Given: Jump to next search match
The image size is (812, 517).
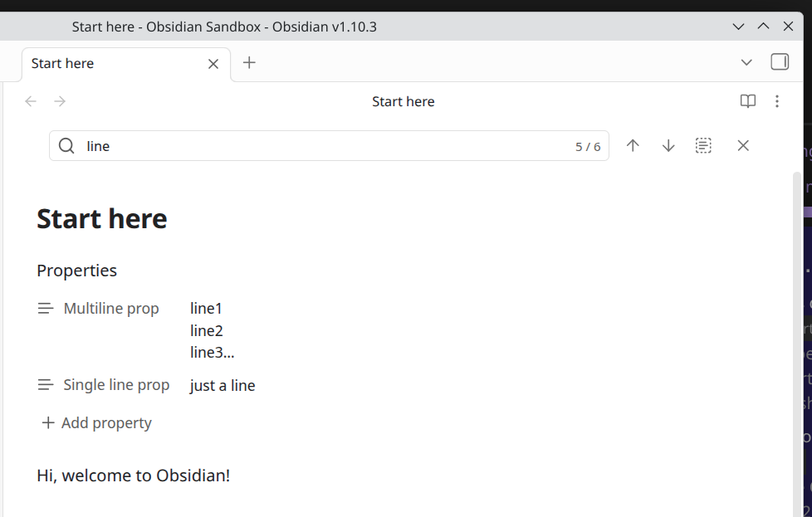Looking at the screenshot, I should (668, 146).
